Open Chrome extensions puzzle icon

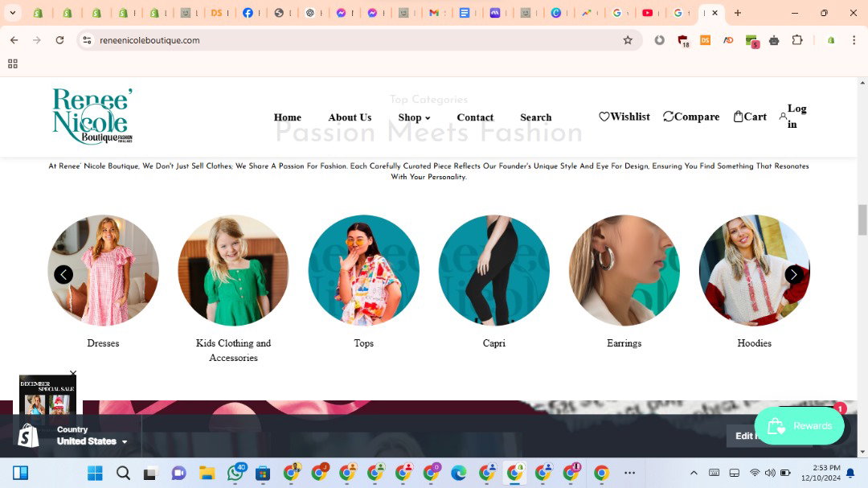[797, 40]
